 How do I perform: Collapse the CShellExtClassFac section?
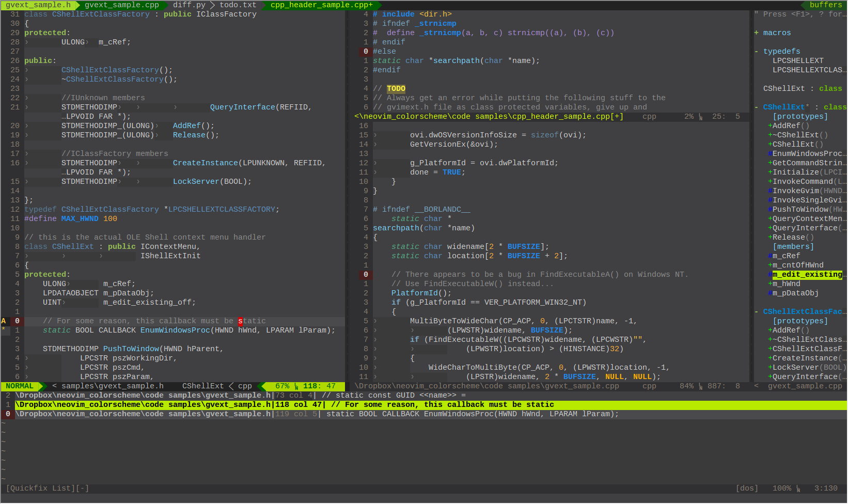pyautogui.click(x=757, y=312)
